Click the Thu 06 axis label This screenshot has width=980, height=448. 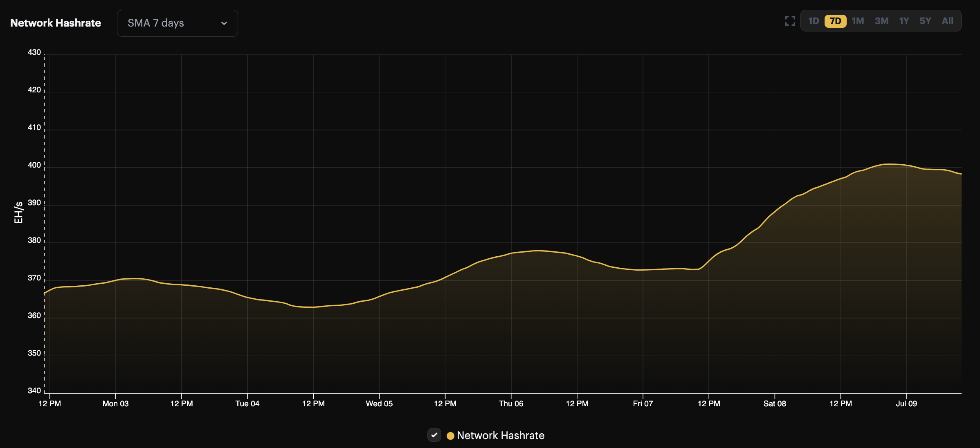(511, 403)
